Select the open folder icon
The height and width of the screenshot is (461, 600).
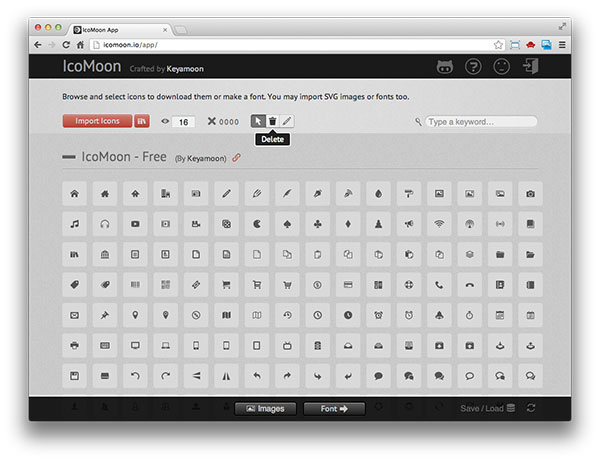tap(530, 254)
